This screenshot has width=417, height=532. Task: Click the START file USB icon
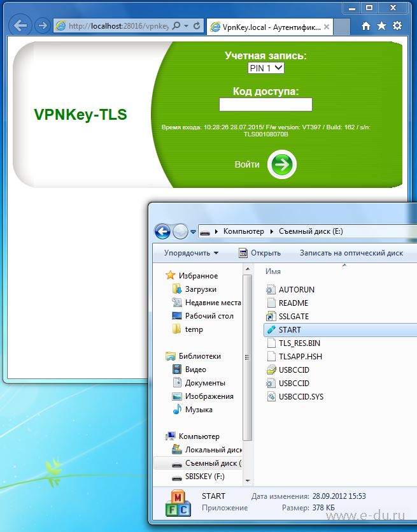coord(271,330)
